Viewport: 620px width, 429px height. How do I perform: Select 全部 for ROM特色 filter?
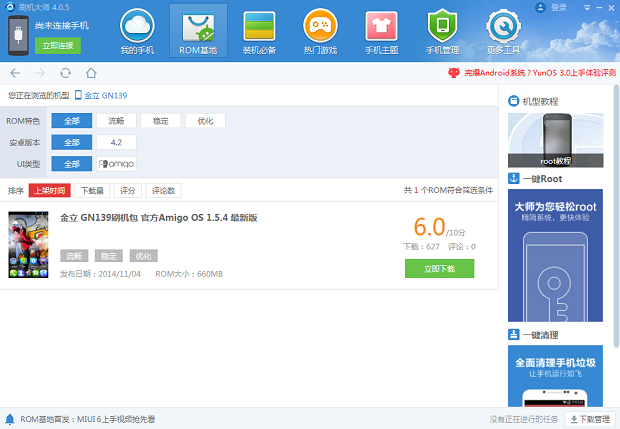(x=72, y=121)
